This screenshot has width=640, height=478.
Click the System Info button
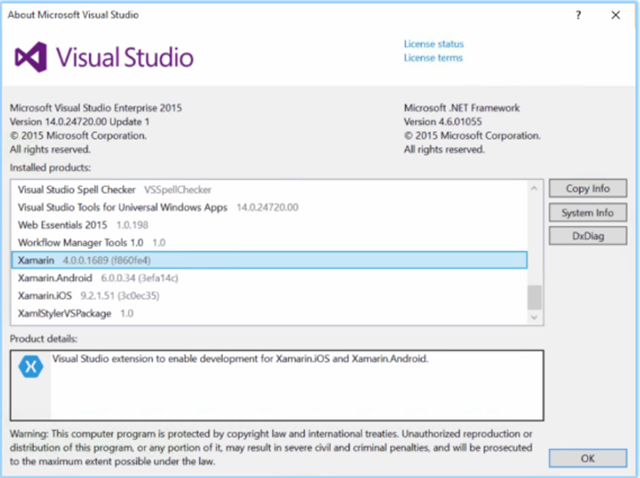point(588,212)
